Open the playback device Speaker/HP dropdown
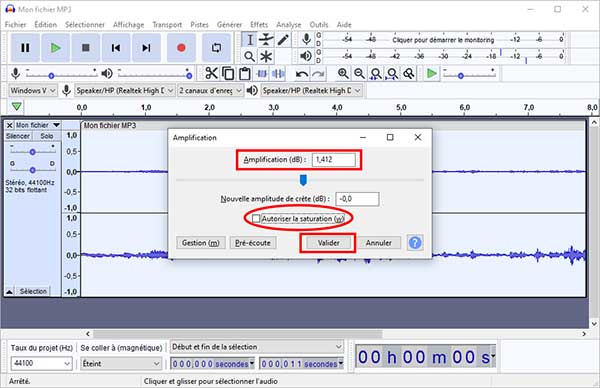 [311, 91]
